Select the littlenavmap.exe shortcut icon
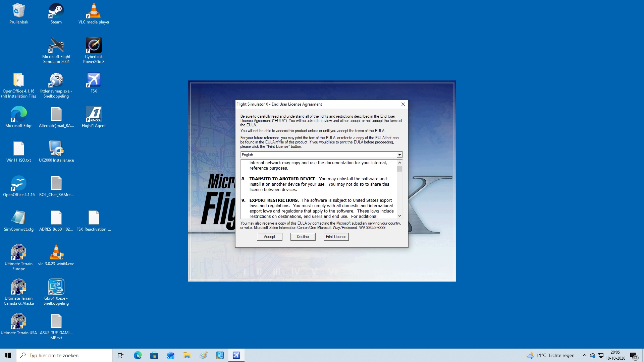The height and width of the screenshot is (362, 644). [56, 85]
